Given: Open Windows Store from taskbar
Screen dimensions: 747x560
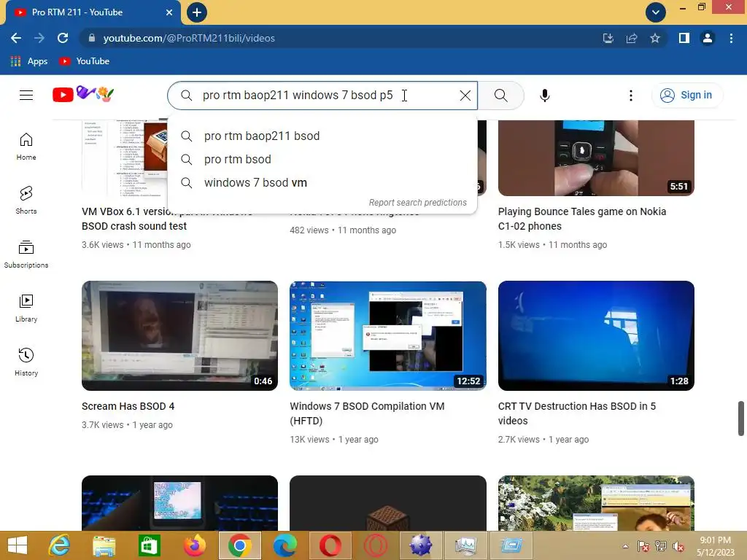Looking at the screenshot, I should (149, 545).
